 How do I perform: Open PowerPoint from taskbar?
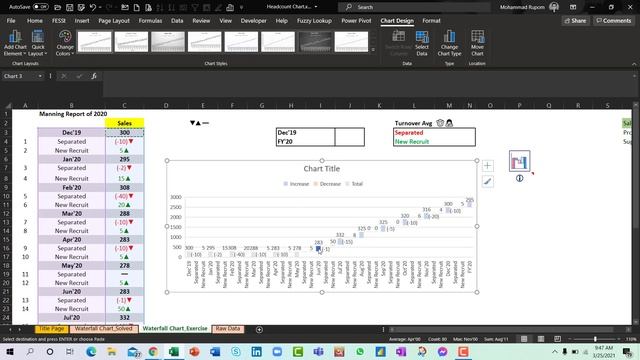click(194, 351)
